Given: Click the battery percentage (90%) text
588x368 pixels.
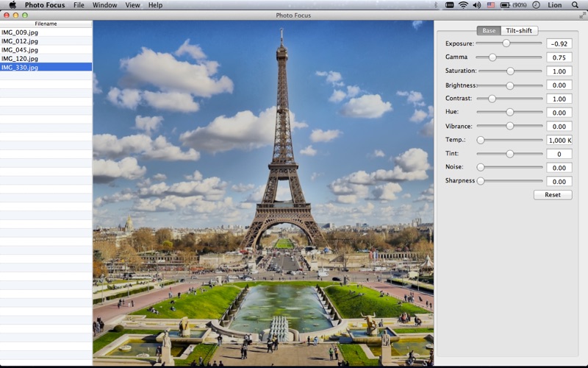Looking at the screenshot, I should pyautogui.click(x=520, y=5).
